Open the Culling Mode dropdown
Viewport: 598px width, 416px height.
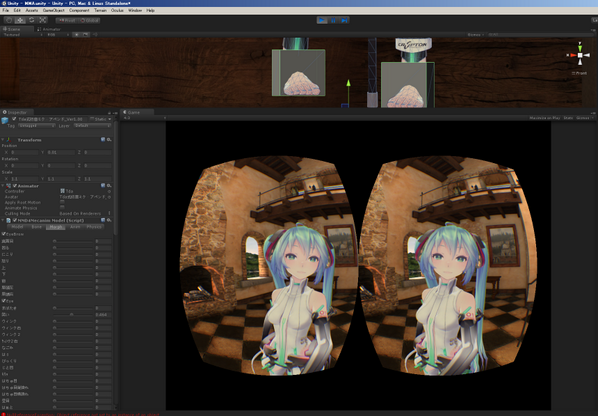[x=85, y=214]
